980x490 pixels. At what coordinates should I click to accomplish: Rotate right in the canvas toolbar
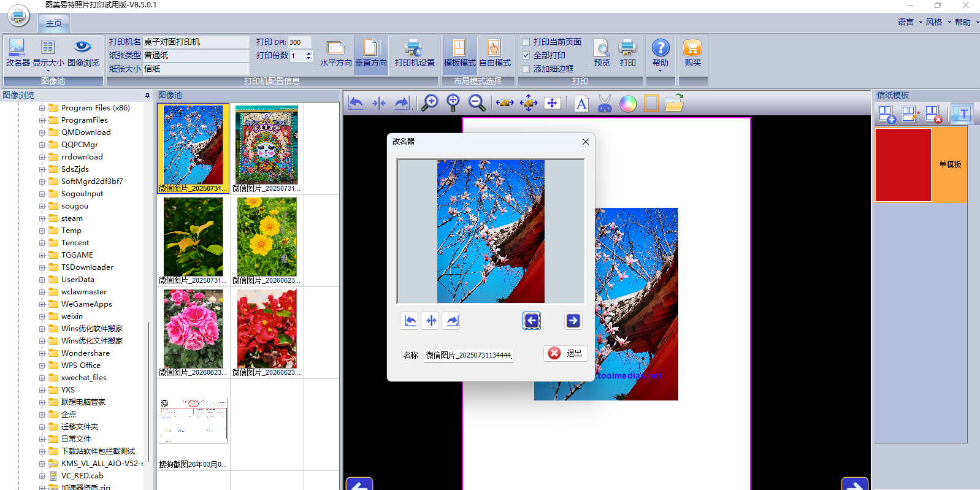tap(402, 103)
